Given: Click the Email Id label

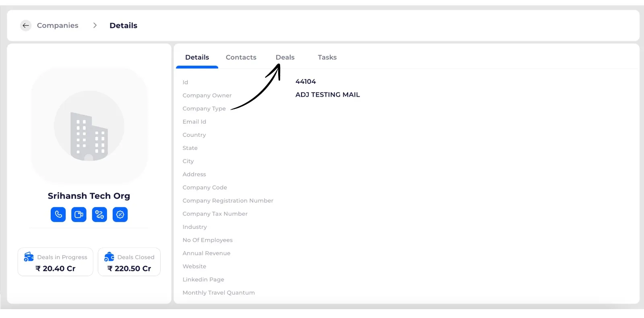Looking at the screenshot, I should click(194, 122).
